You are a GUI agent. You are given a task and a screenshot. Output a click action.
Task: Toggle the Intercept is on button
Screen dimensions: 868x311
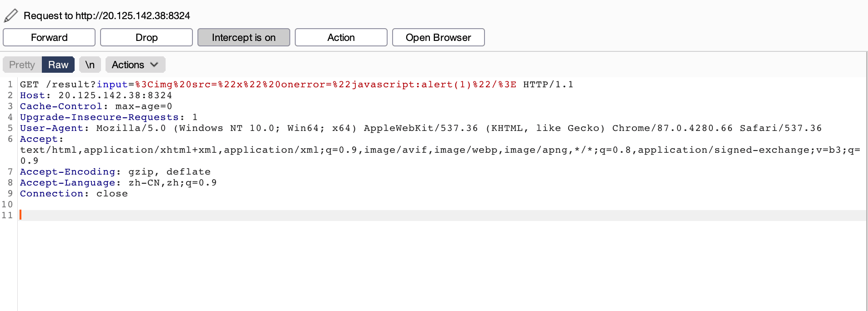[x=243, y=37]
